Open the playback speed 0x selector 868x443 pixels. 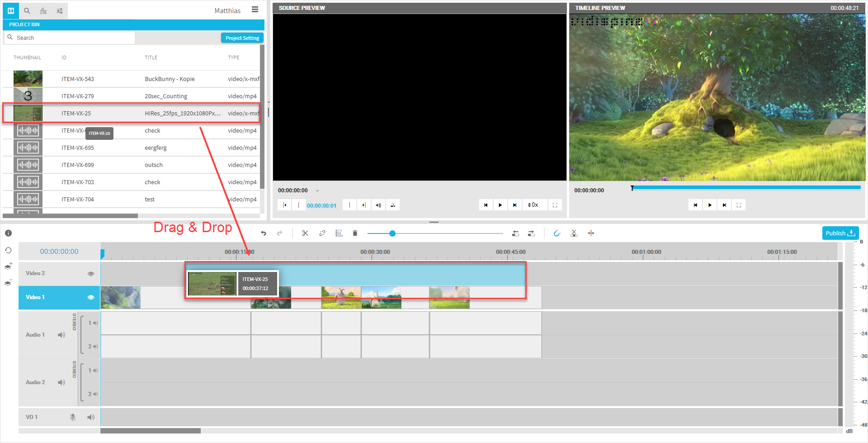click(x=533, y=205)
